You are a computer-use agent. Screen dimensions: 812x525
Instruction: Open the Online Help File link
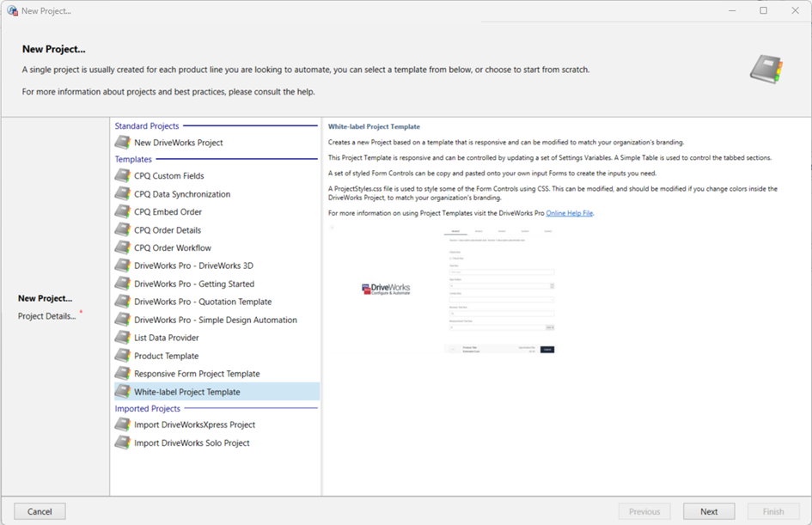point(570,213)
